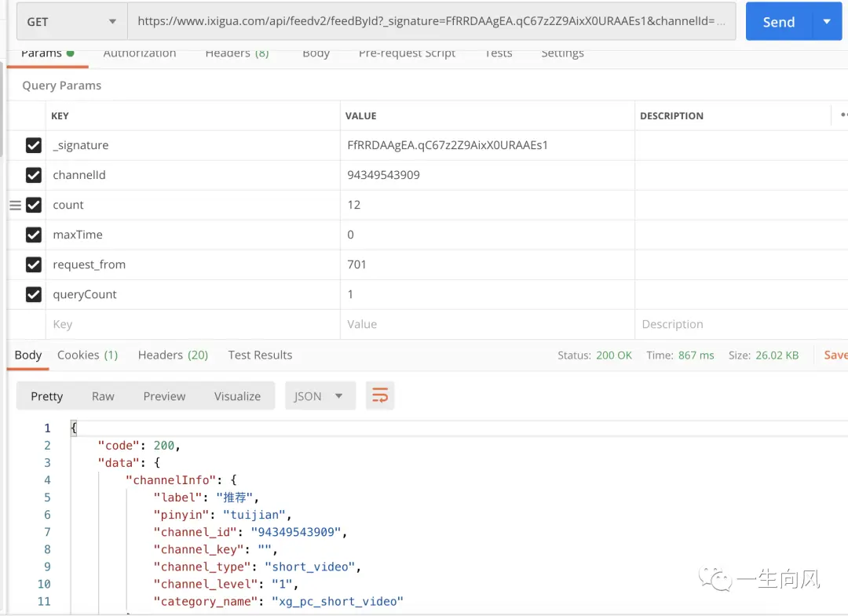This screenshot has height=616, width=848.
Task: Click the wrap lines icon in response toolbar
Action: click(x=380, y=396)
